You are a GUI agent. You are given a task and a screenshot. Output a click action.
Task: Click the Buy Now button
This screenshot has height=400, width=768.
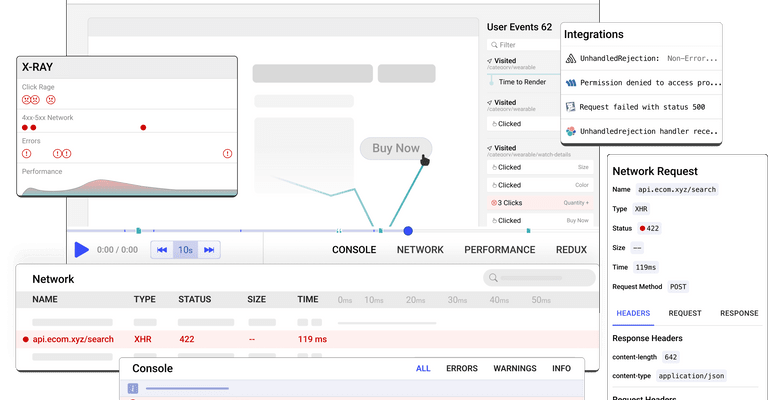[396, 148]
